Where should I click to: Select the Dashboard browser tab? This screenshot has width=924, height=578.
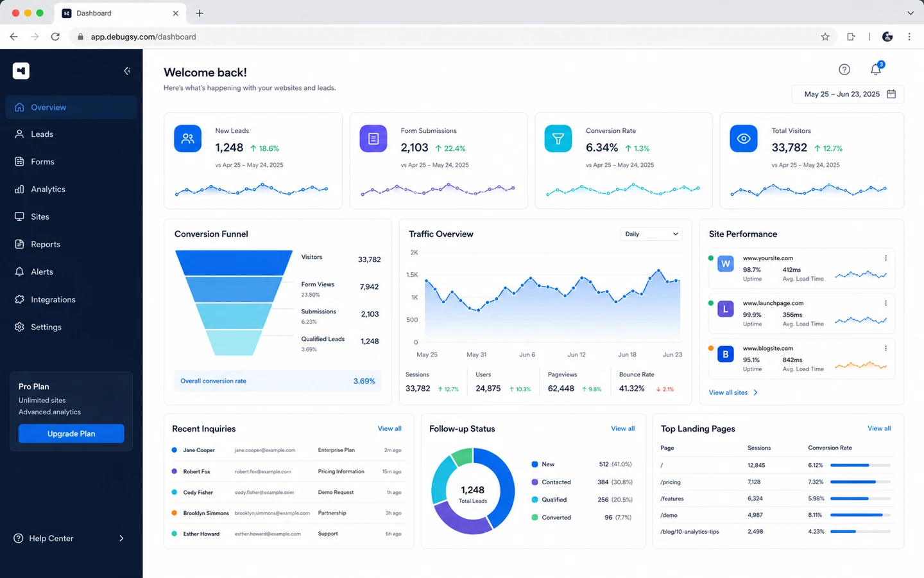coord(119,13)
